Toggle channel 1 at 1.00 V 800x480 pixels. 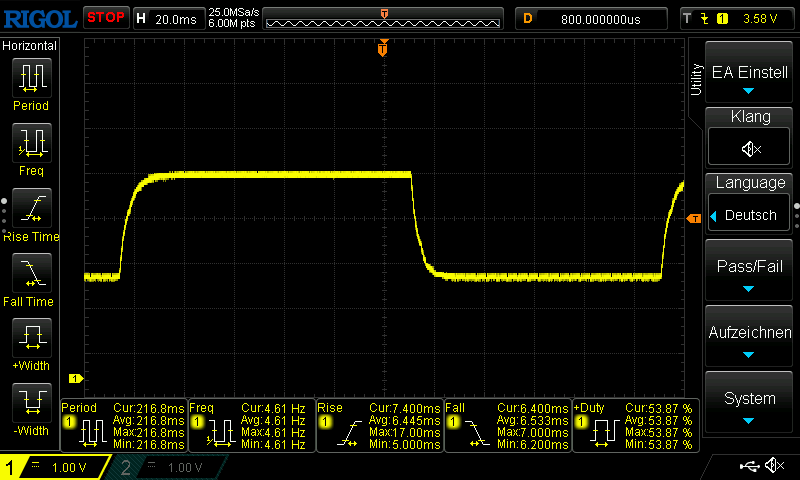tap(55, 467)
